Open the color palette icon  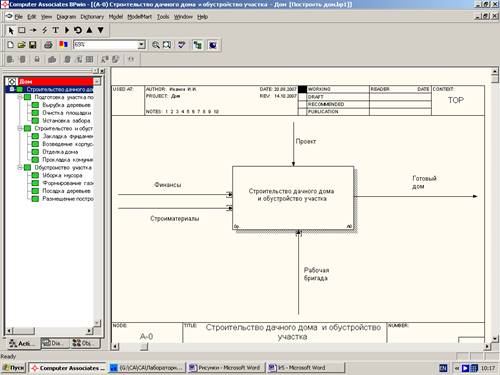tap(63, 45)
